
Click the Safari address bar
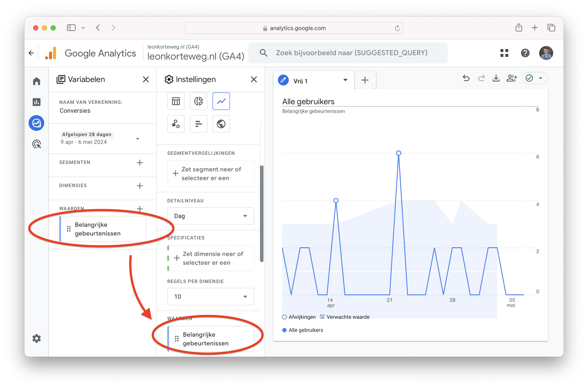[294, 28]
